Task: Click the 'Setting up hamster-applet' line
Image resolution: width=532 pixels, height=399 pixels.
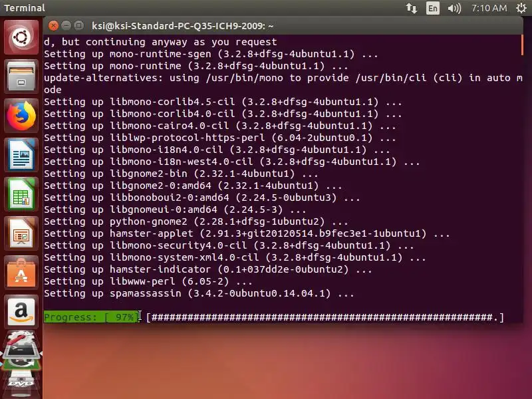Action: (x=247, y=234)
